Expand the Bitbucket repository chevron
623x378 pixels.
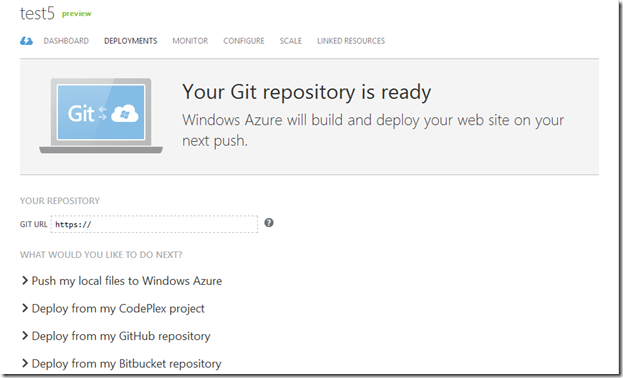[25, 363]
